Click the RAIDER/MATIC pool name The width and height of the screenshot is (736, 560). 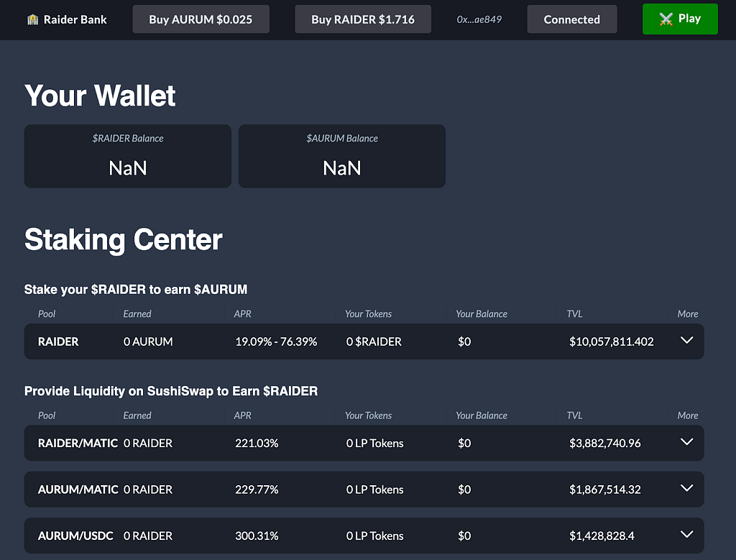pyautogui.click(x=78, y=443)
